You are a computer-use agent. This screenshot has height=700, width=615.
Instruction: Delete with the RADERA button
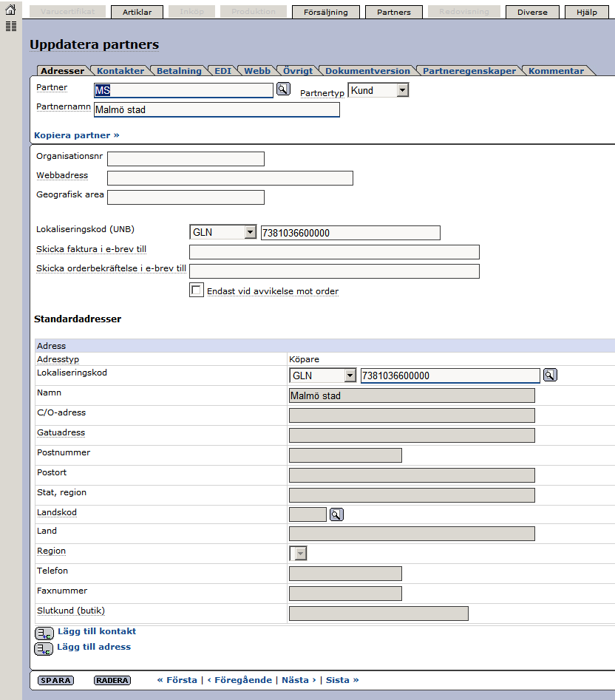click(112, 680)
